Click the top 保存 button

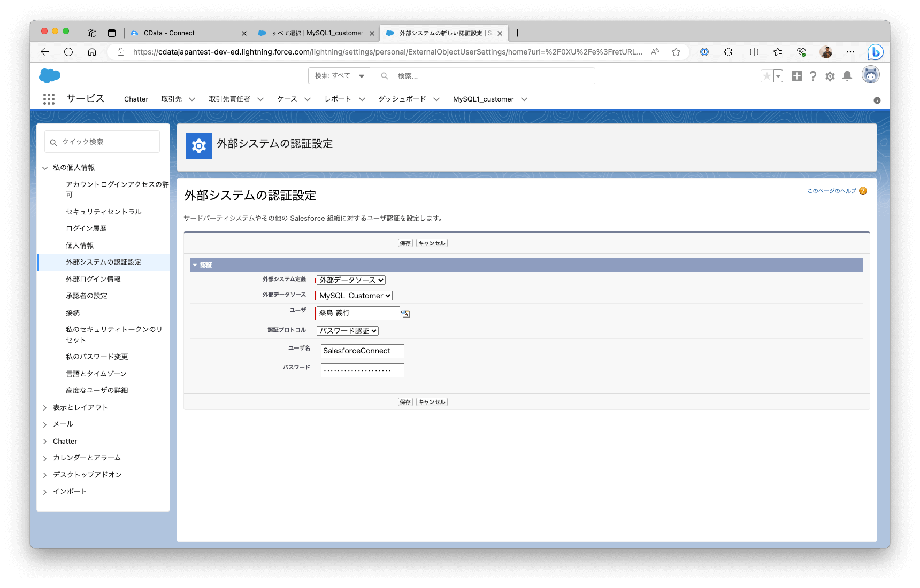click(405, 243)
